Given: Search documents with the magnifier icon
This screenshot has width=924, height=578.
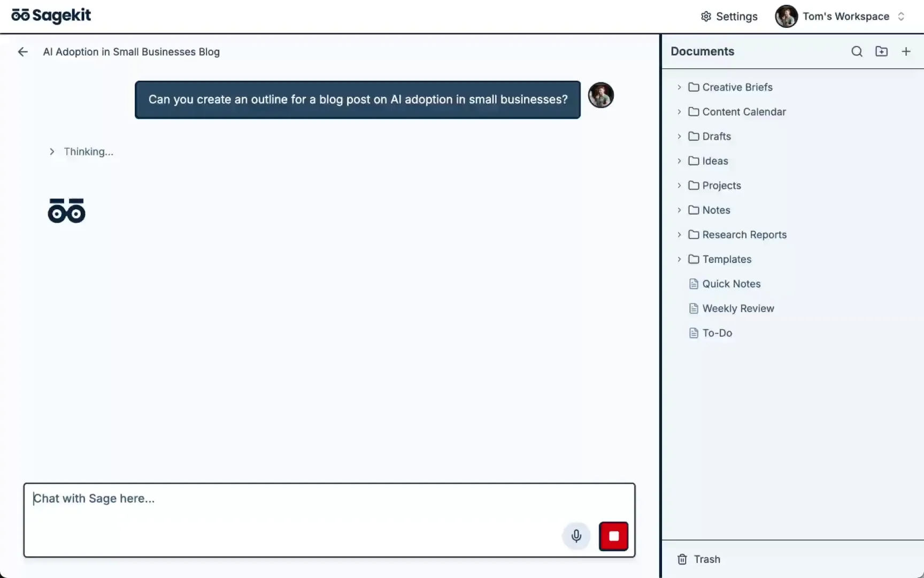Looking at the screenshot, I should click(857, 51).
